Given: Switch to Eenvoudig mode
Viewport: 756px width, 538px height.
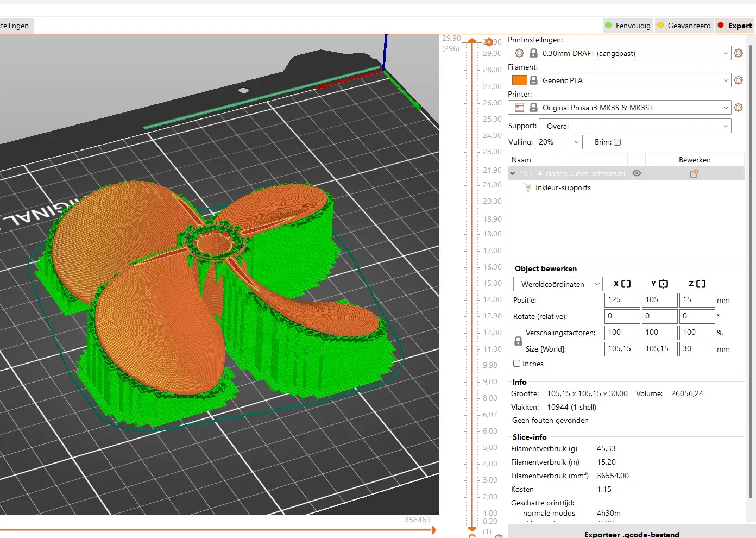Looking at the screenshot, I should pyautogui.click(x=628, y=26).
